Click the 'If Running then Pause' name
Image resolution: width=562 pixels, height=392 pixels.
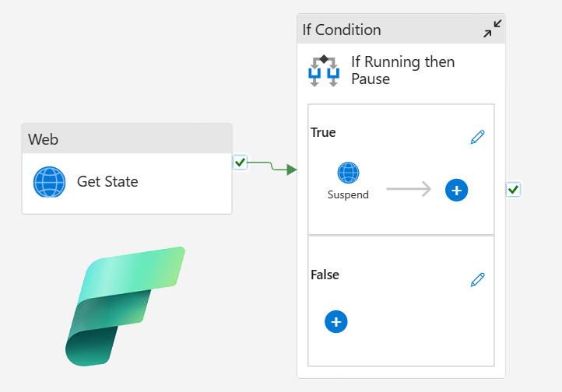pyautogui.click(x=402, y=70)
